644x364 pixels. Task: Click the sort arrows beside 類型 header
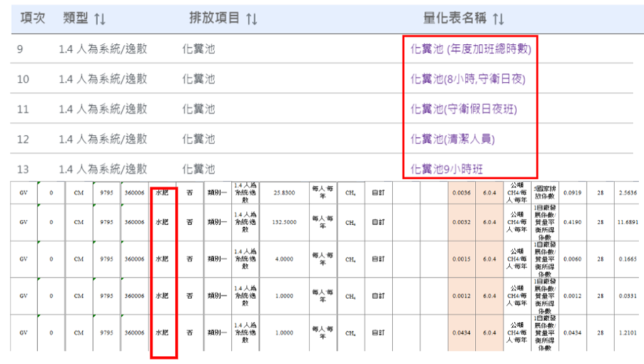click(x=99, y=19)
